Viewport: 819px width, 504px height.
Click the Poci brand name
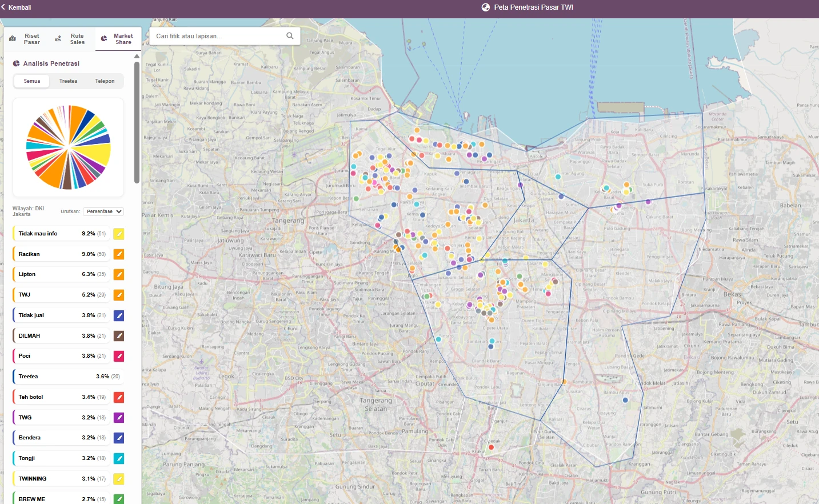tap(25, 356)
